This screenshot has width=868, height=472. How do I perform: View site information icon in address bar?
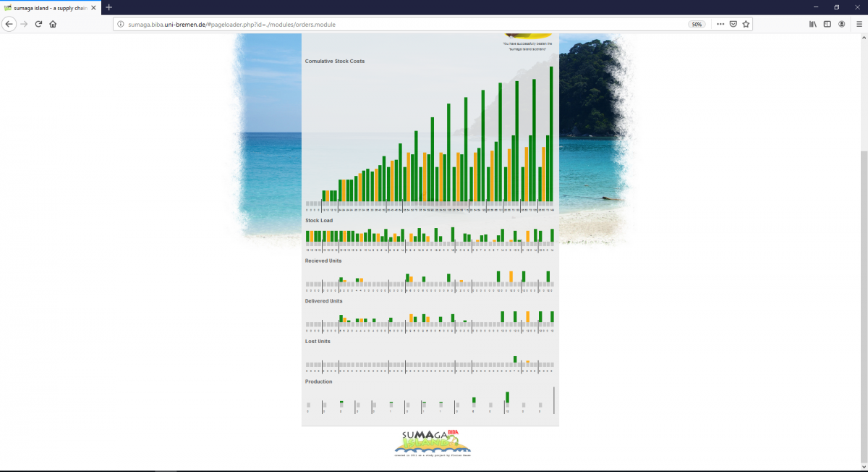121,24
